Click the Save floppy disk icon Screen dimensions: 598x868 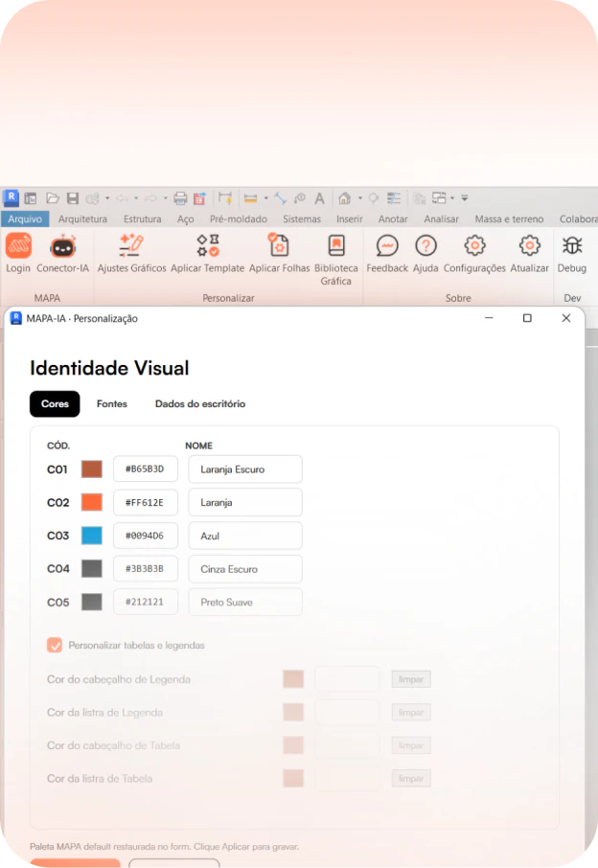pos(73,198)
